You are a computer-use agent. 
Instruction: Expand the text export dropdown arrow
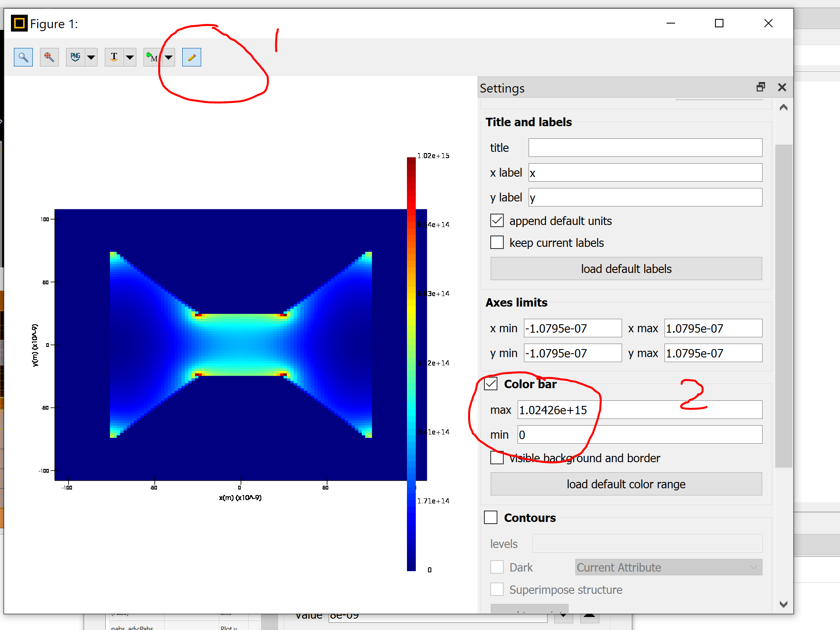(130, 57)
